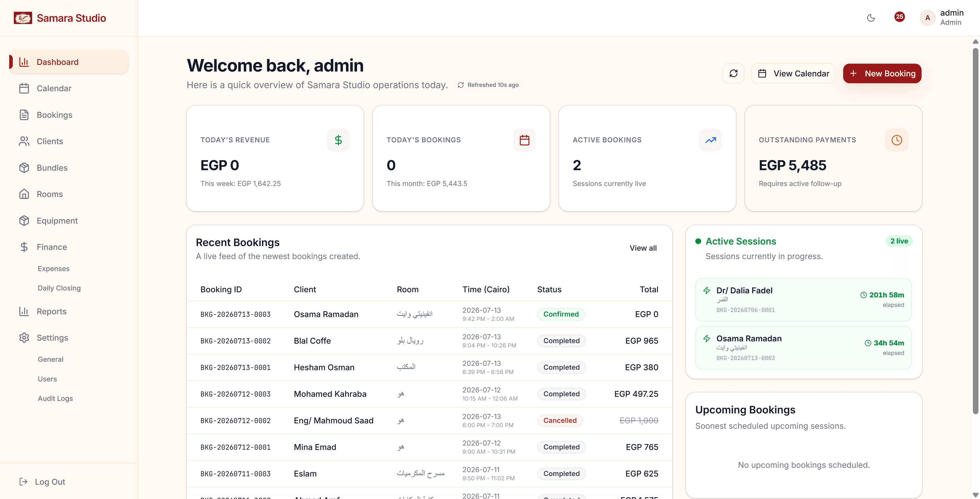Go to Audit Logs settings
The width and height of the screenshot is (980, 499).
pos(55,399)
